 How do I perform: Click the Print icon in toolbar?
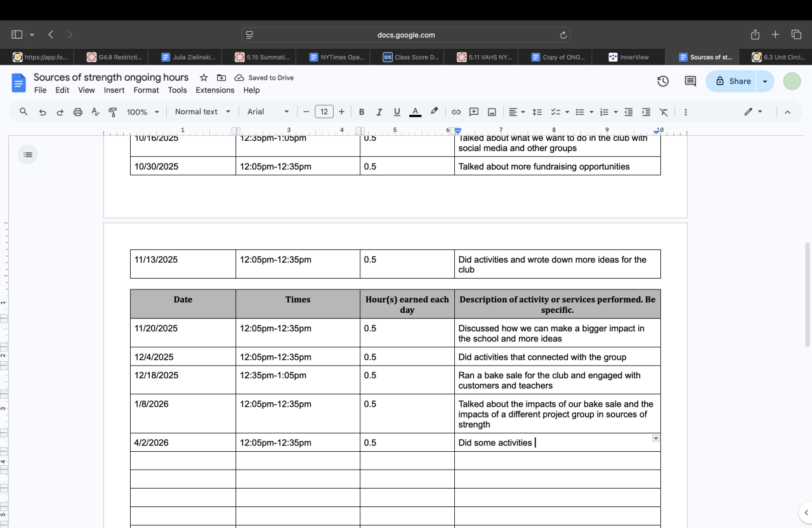(x=78, y=112)
